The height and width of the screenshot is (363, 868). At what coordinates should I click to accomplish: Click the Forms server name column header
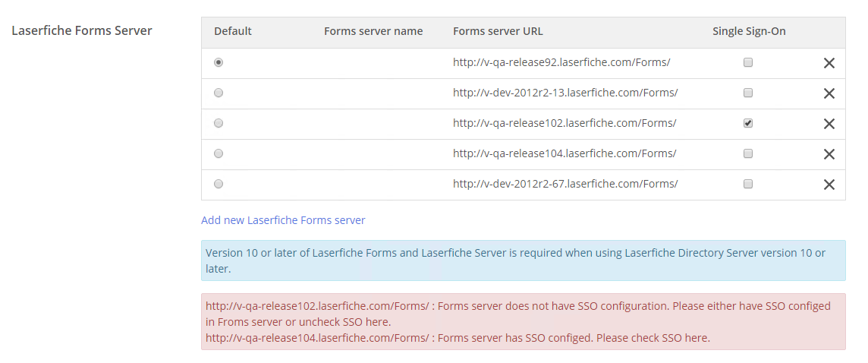pyautogui.click(x=373, y=31)
